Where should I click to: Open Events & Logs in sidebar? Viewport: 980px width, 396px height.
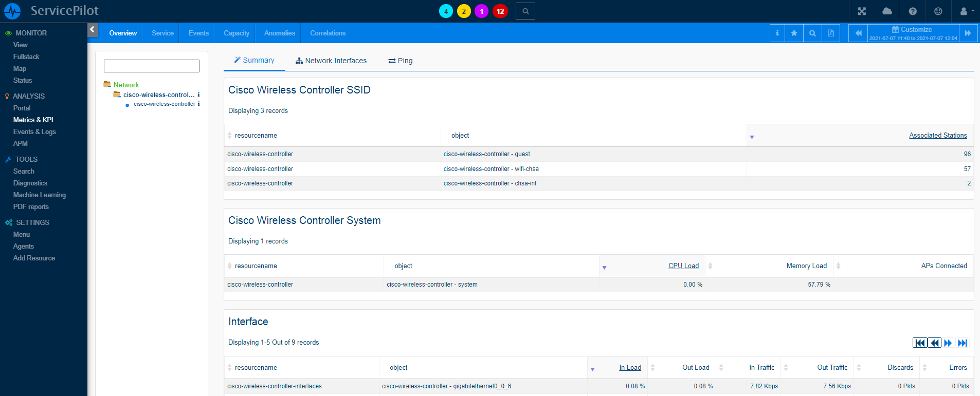click(34, 131)
